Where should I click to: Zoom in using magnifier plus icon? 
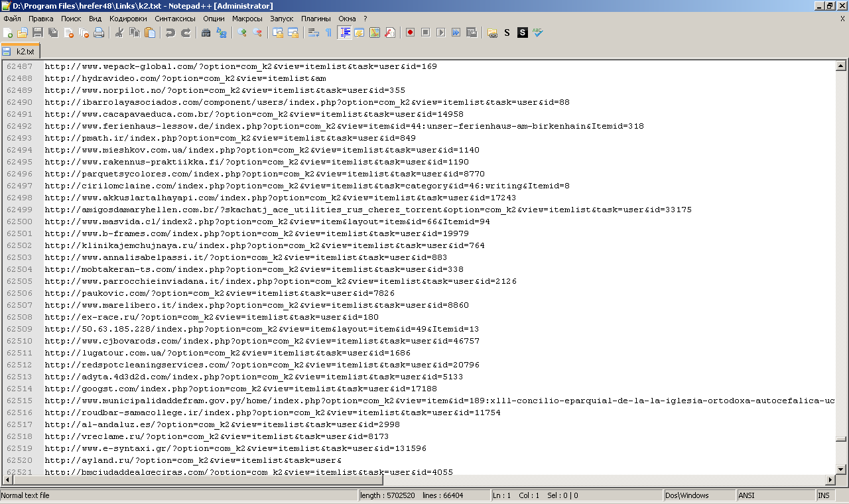click(242, 32)
